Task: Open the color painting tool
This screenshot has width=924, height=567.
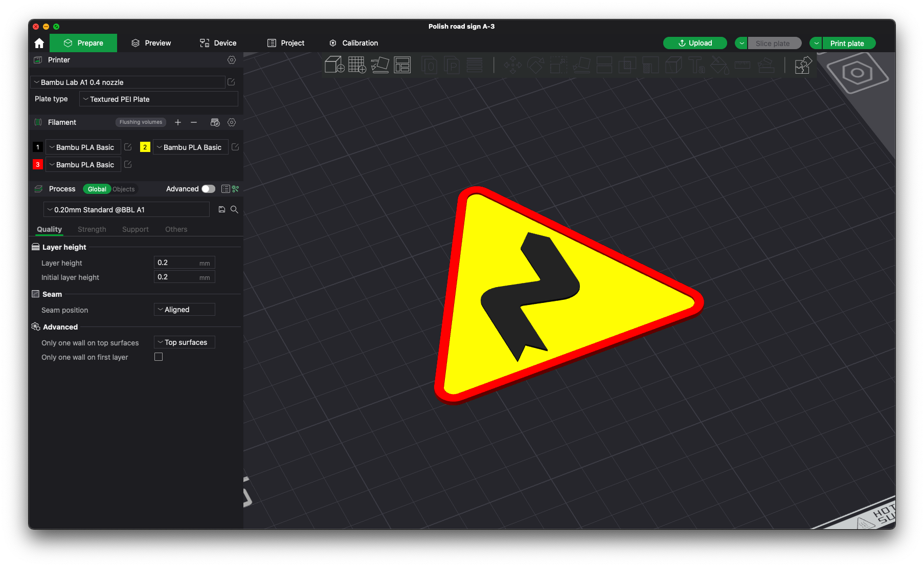Action: coord(719,65)
